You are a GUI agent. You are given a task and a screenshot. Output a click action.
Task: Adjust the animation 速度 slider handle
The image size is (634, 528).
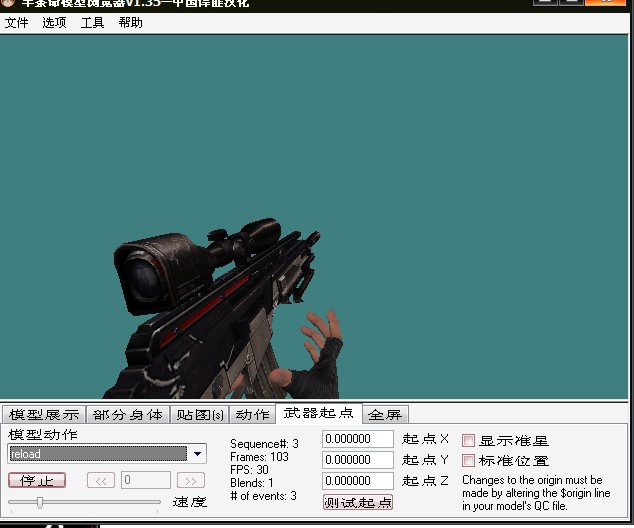(40, 502)
